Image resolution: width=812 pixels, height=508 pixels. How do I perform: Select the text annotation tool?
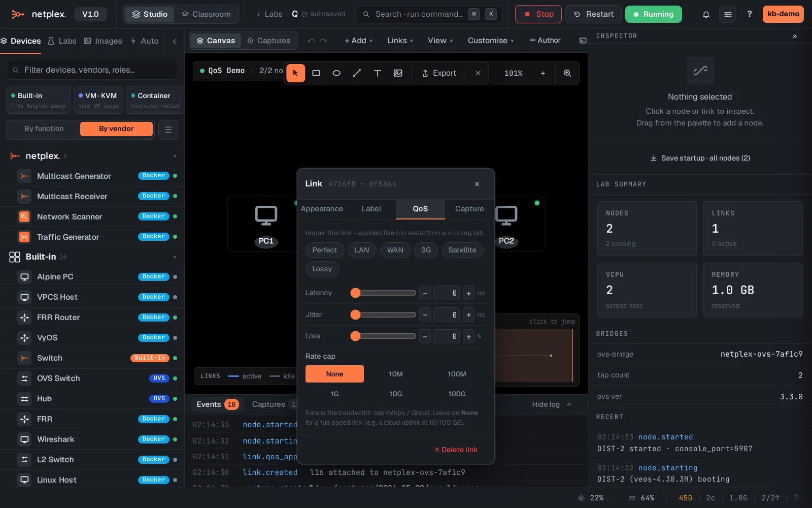[x=378, y=73]
